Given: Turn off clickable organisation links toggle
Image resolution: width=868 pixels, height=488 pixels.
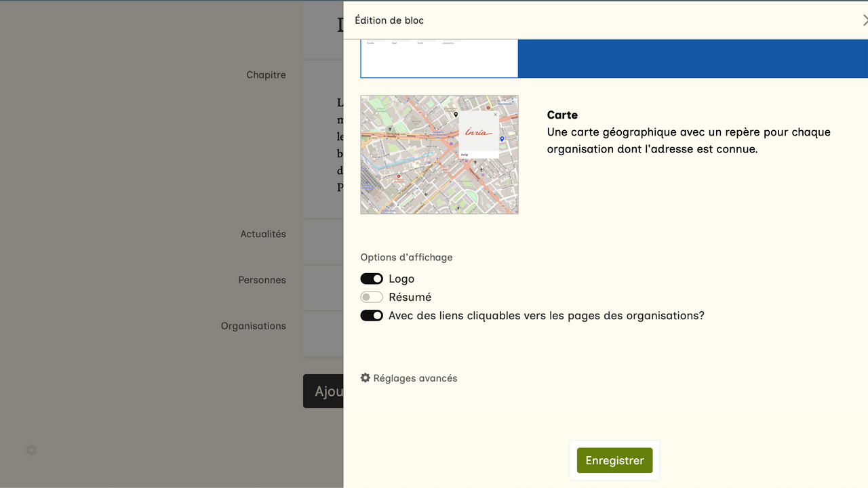Looking at the screenshot, I should 372,315.
